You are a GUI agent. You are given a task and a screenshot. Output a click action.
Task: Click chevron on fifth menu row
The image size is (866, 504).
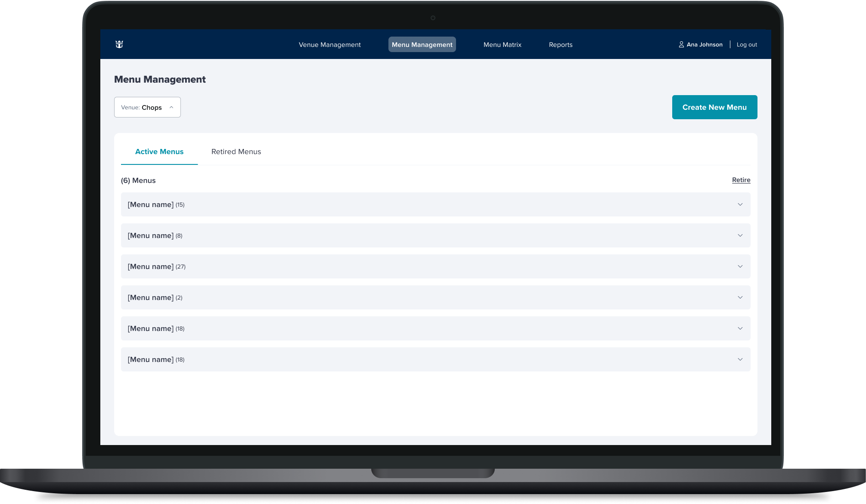tap(740, 328)
